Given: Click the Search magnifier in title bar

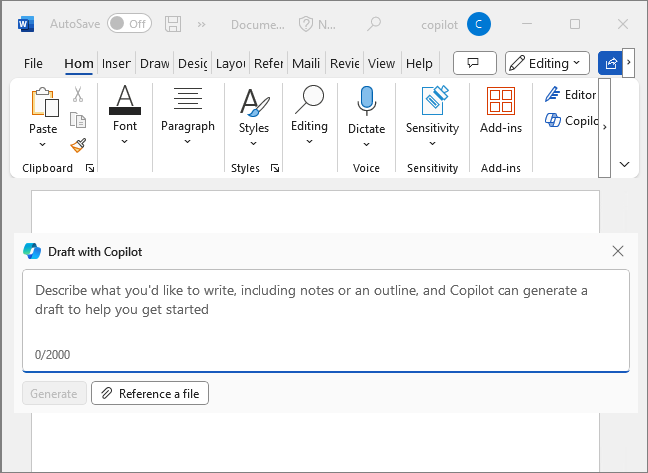Looking at the screenshot, I should [x=374, y=24].
